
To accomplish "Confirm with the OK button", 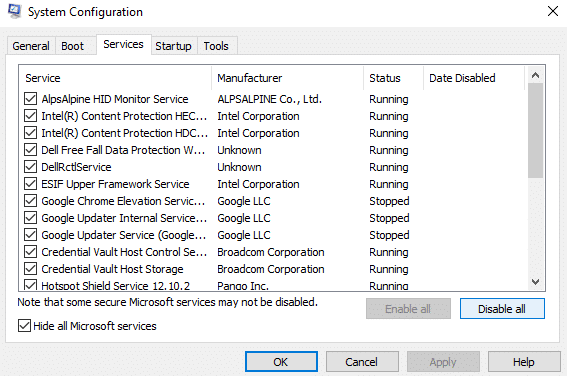I will tap(281, 362).
